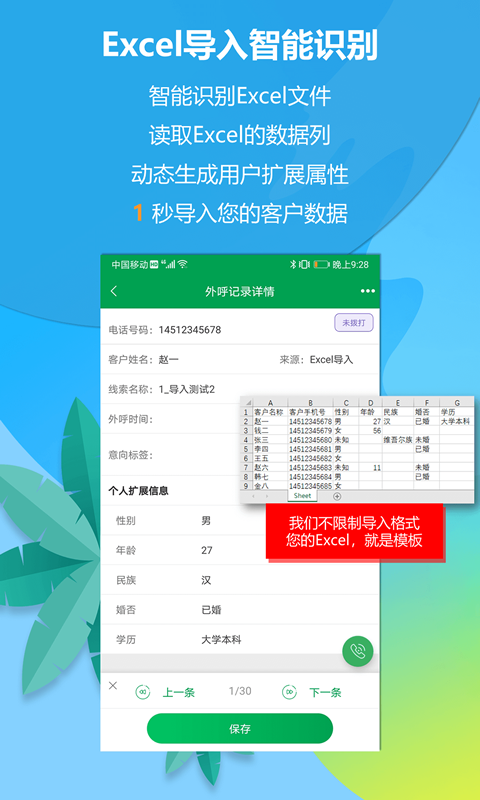Click Excel column A header

pyautogui.click(x=270, y=403)
